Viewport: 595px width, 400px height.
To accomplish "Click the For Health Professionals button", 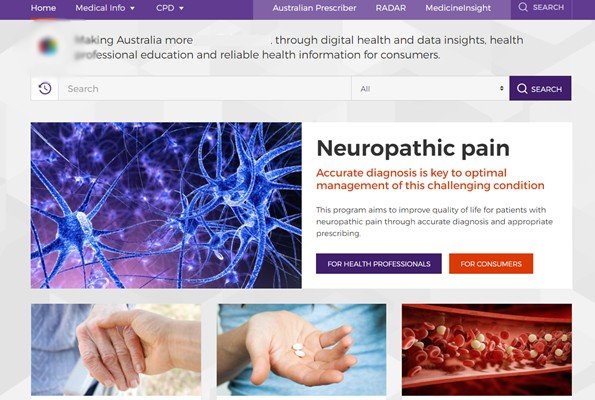I will coord(379,264).
